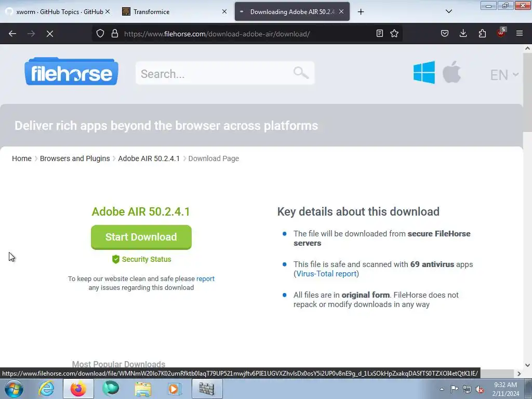Close the Downloading Adobe AIR tab
The width and height of the screenshot is (532, 399).
click(341, 11)
